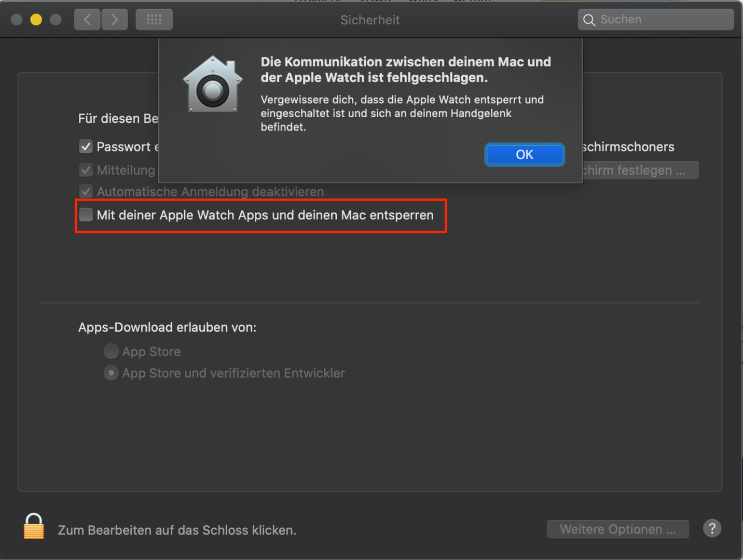Click the 'Sicherheit' window title

[x=370, y=20]
